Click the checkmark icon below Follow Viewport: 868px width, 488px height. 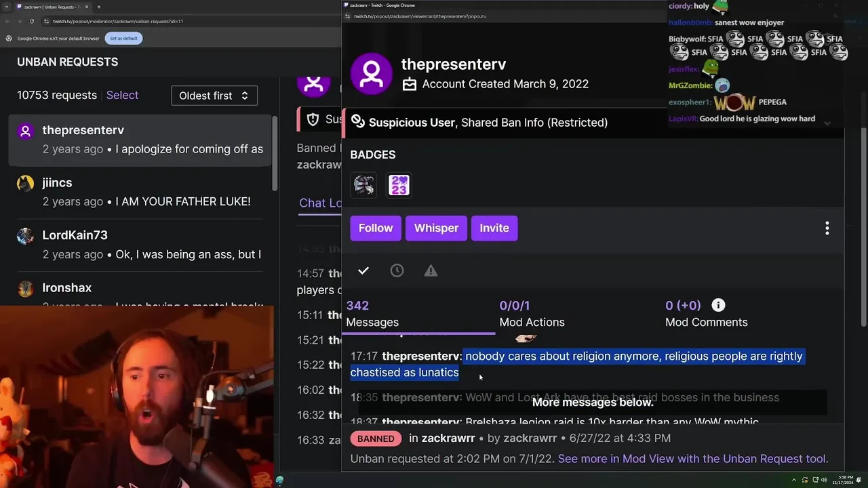pos(363,271)
